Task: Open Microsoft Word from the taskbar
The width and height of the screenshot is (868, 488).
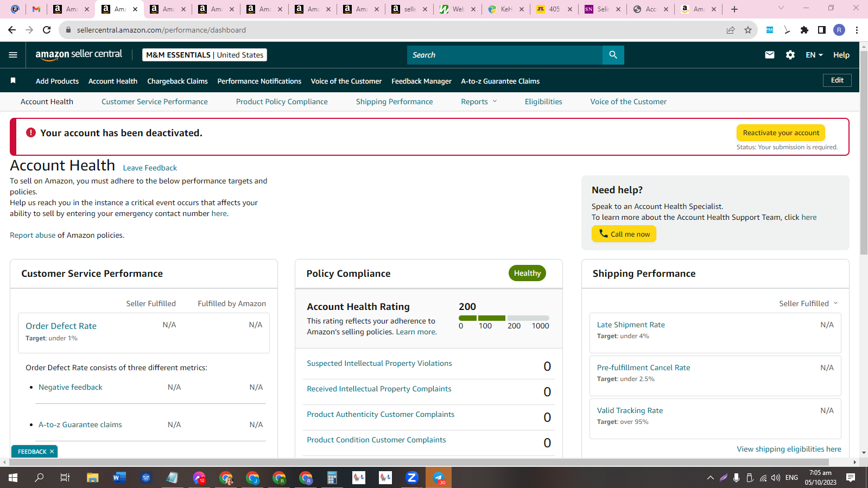Action: click(119, 478)
